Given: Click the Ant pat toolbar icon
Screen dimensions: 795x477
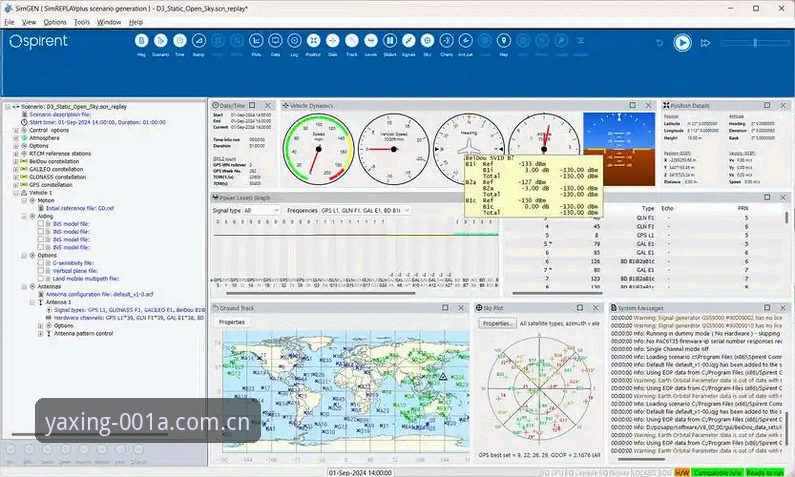Looking at the screenshot, I should point(465,41).
